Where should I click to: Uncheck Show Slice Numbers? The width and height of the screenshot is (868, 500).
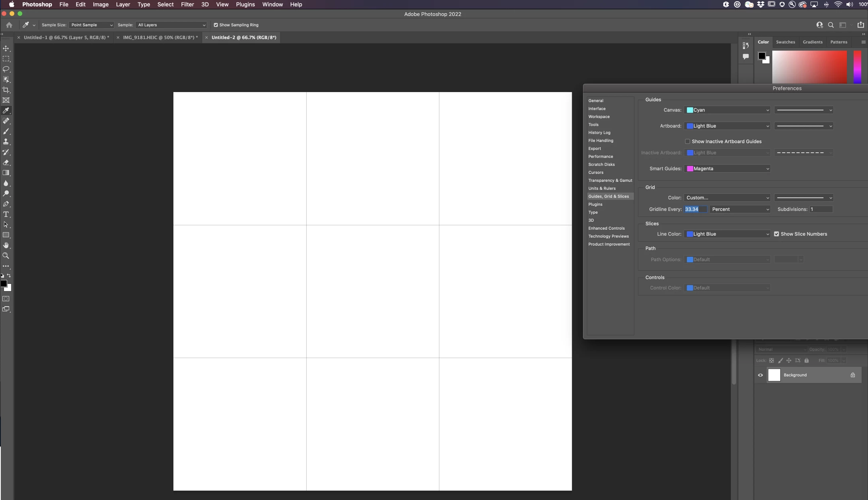(x=776, y=234)
